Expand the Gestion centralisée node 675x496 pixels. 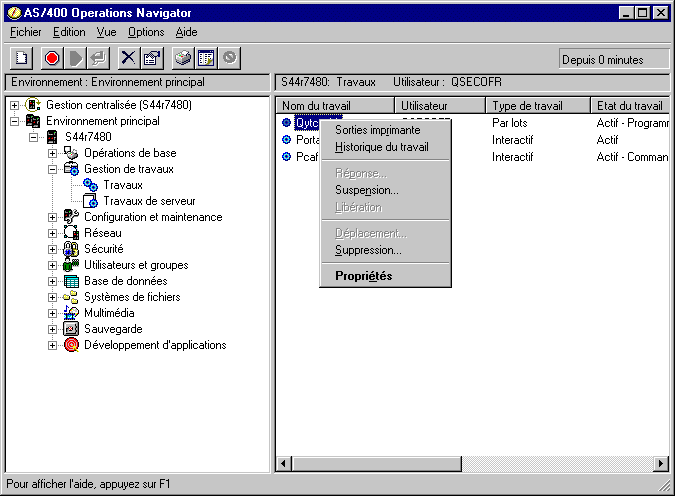14,105
